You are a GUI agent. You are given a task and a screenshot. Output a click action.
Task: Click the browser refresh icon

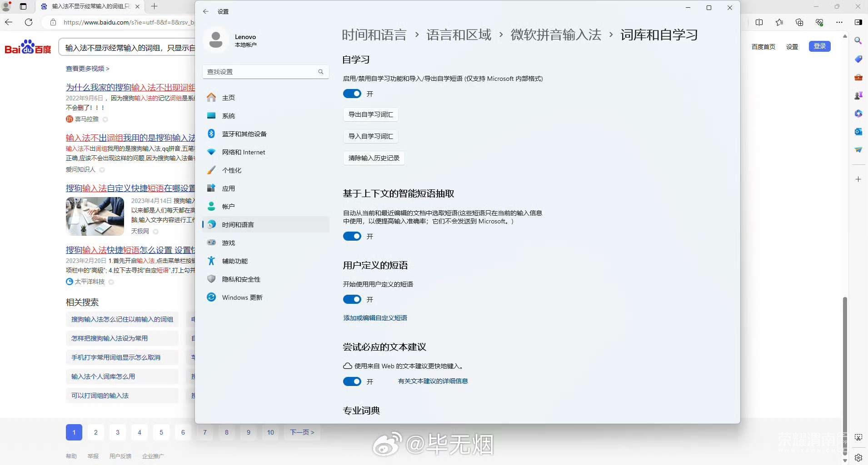(29, 22)
